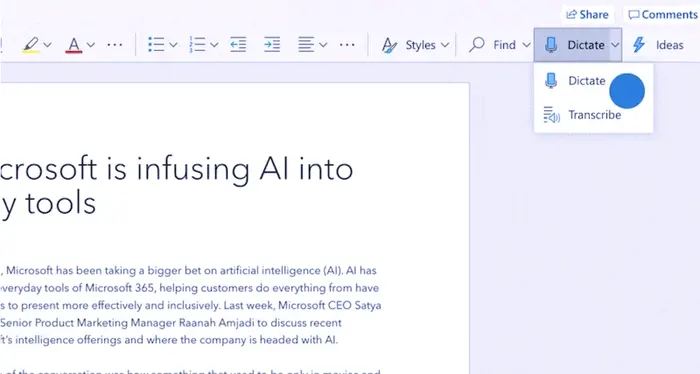Expand the numbering style dropdown

point(214,45)
